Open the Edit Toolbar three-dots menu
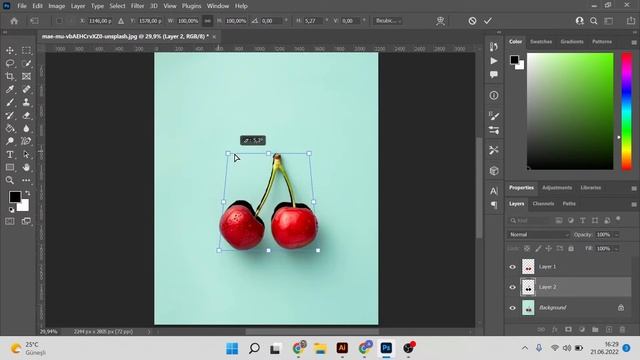Image resolution: width=640 pixels, height=360 pixels. pos(26,180)
